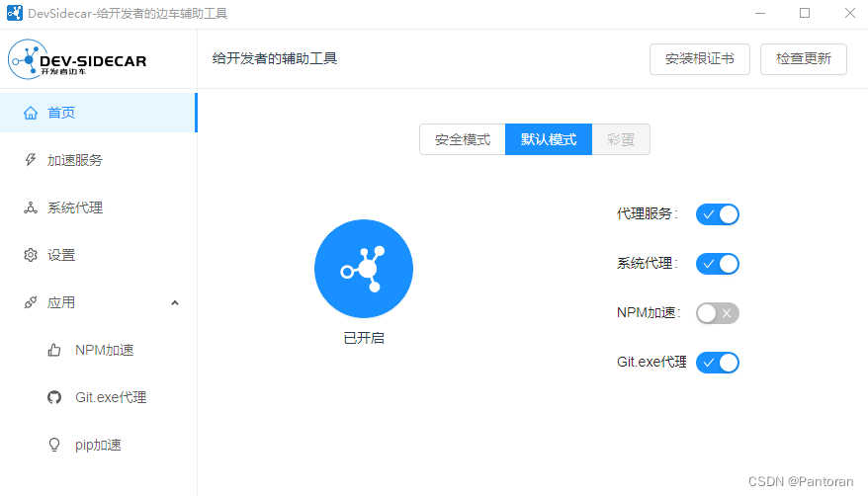Click the 已开启 status text
The height and width of the screenshot is (496, 868).
click(364, 338)
